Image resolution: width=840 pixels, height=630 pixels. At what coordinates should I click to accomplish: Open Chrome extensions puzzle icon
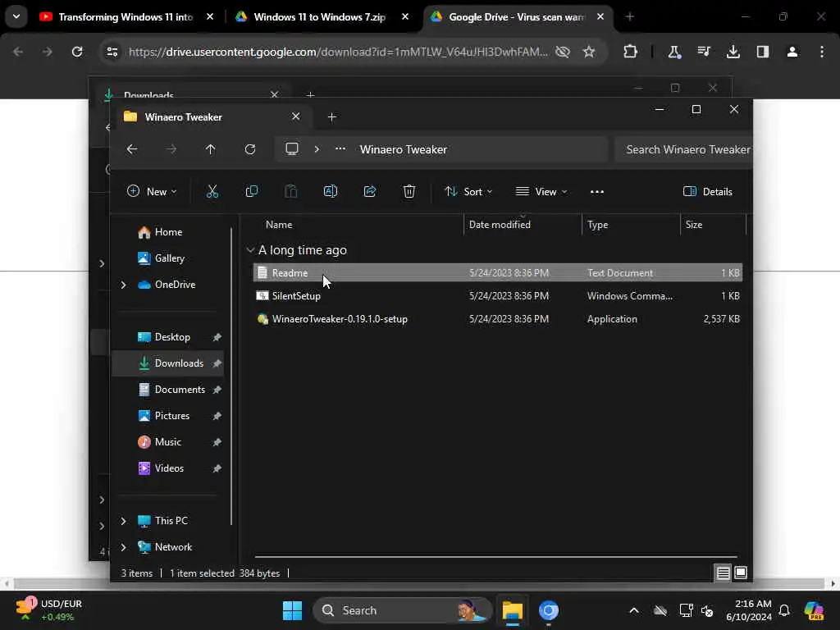coord(631,52)
